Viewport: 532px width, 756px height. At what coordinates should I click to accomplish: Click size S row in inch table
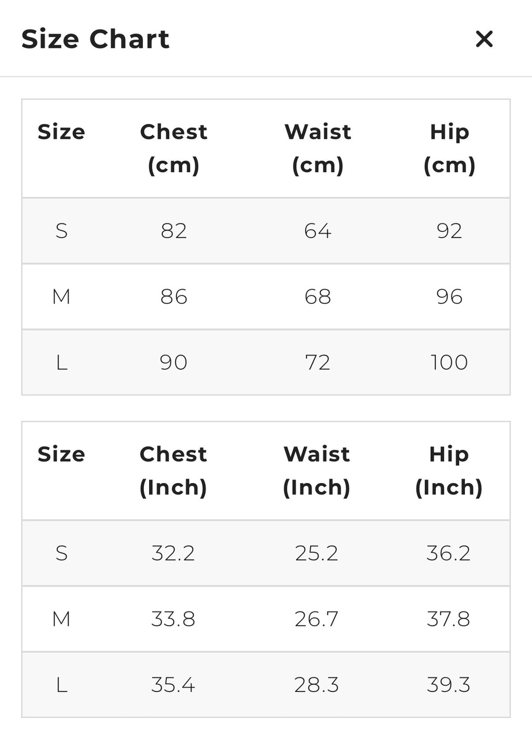click(61, 553)
